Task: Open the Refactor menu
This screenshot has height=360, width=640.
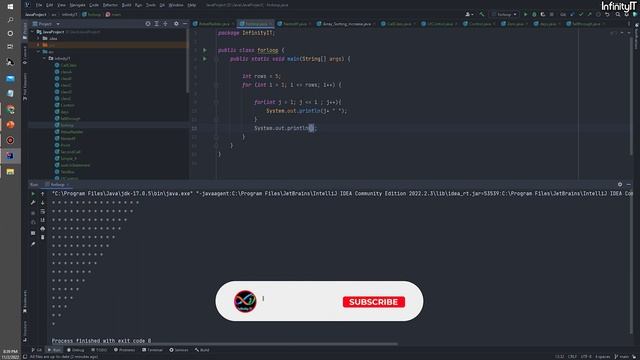Action: [x=110, y=5]
